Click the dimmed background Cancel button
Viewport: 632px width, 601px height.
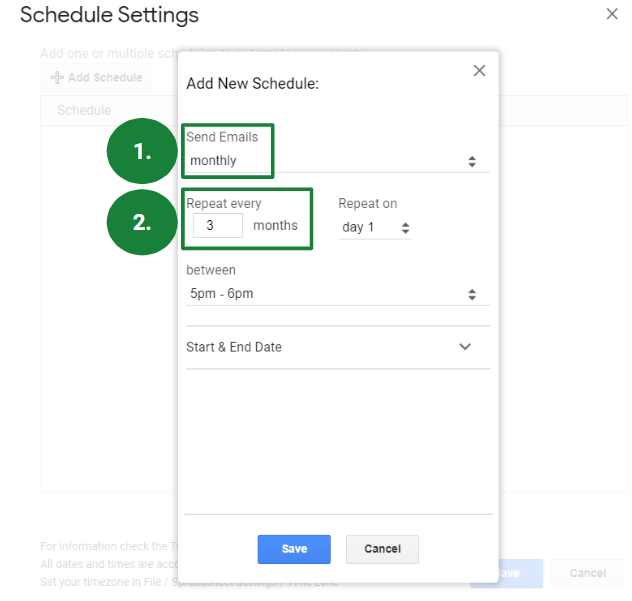[587, 573]
